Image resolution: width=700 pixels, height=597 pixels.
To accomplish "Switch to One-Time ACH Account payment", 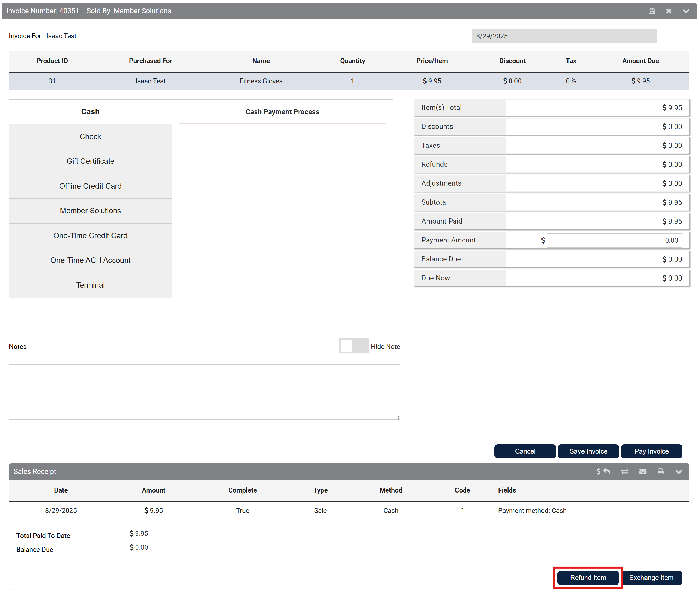I will click(90, 260).
